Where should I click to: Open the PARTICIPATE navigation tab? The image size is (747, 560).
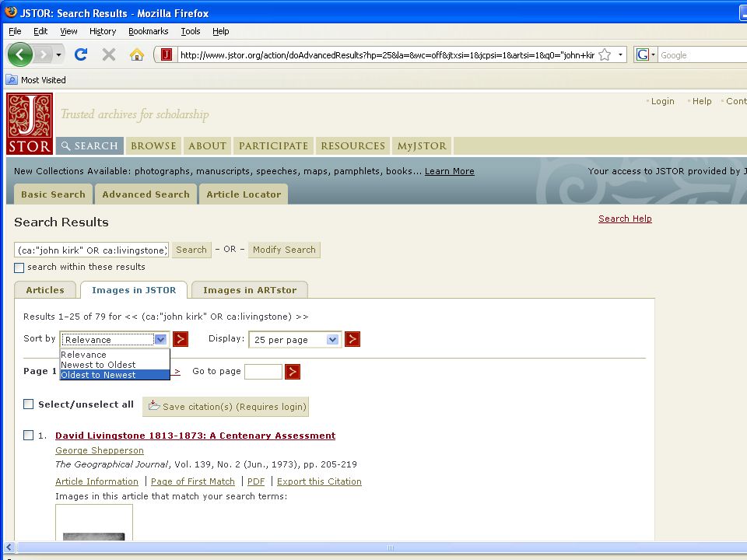tap(273, 145)
